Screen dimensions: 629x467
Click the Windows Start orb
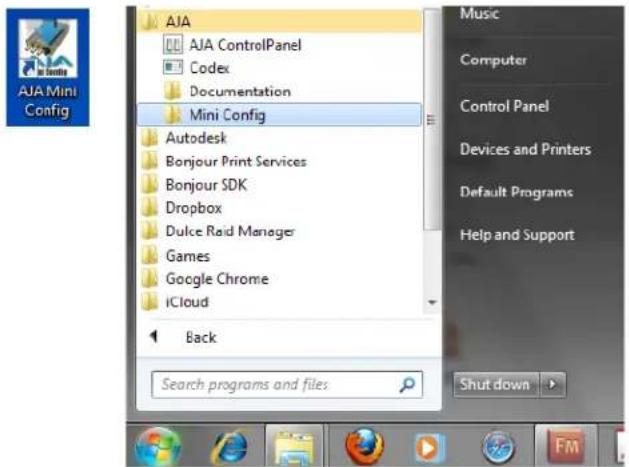(x=158, y=446)
